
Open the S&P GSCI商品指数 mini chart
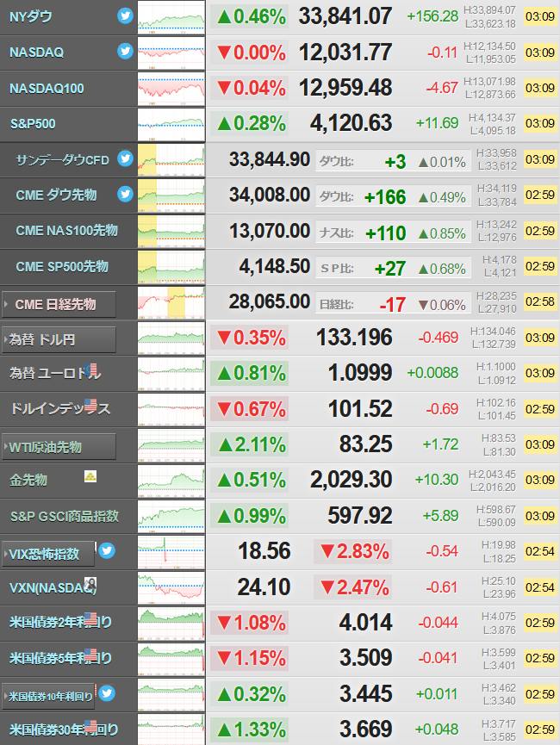171,517
